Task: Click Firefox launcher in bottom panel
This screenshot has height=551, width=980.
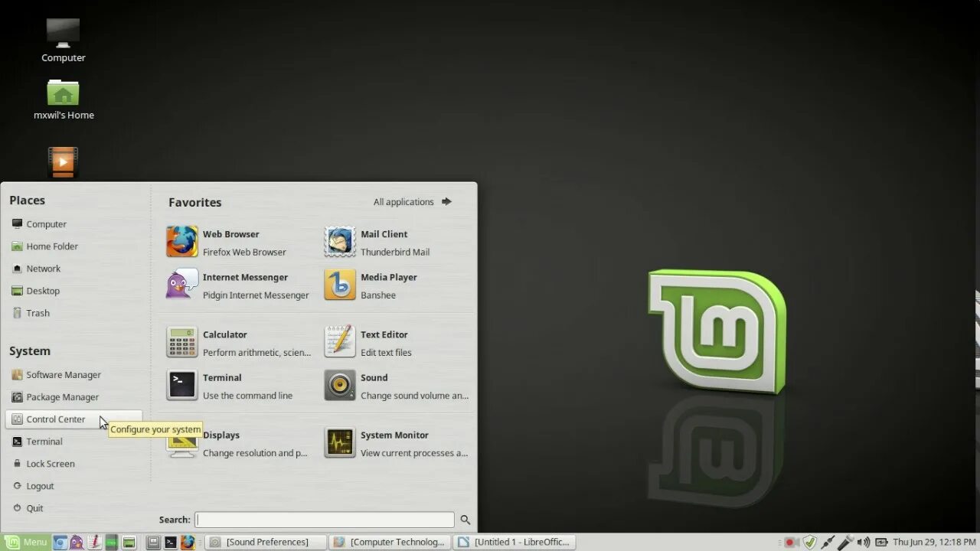Action: pos(188,542)
